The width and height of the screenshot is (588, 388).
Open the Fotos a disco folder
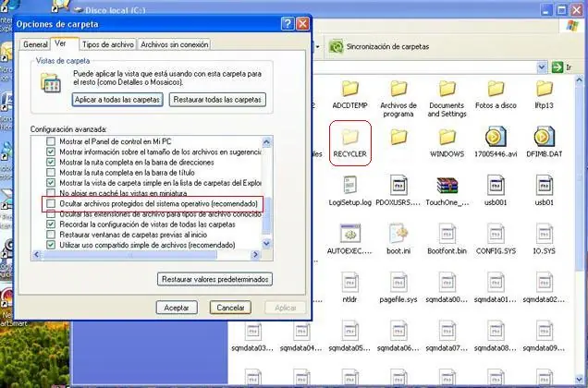pos(496,89)
